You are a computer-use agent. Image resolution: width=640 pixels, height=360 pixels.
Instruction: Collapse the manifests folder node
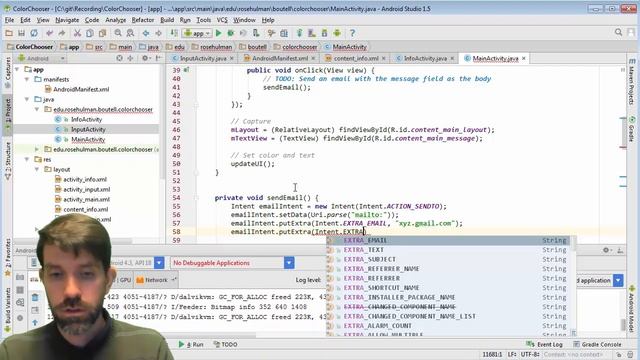click(27, 79)
